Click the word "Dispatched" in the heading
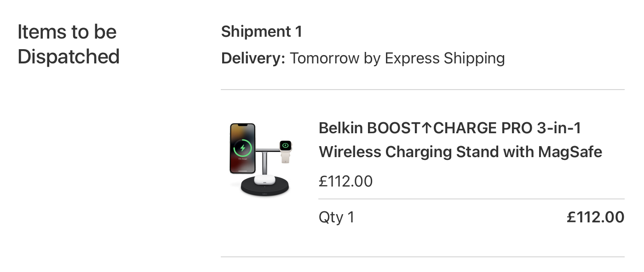 (x=69, y=57)
